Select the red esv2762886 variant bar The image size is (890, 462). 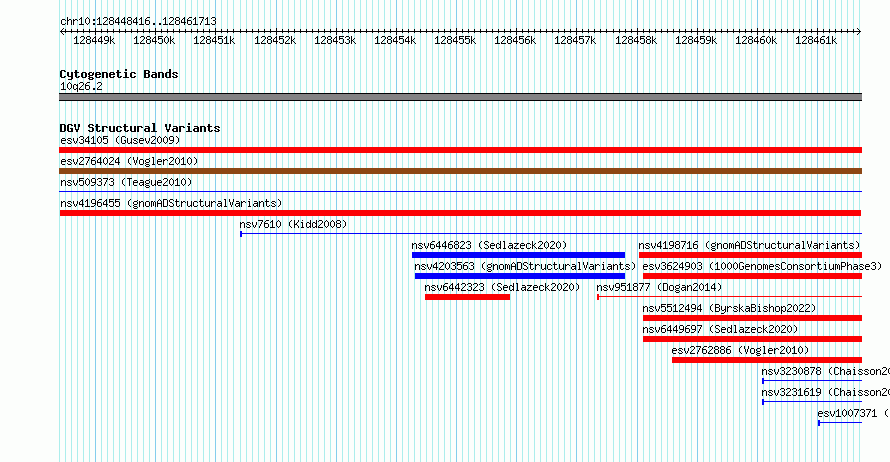click(767, 360)
